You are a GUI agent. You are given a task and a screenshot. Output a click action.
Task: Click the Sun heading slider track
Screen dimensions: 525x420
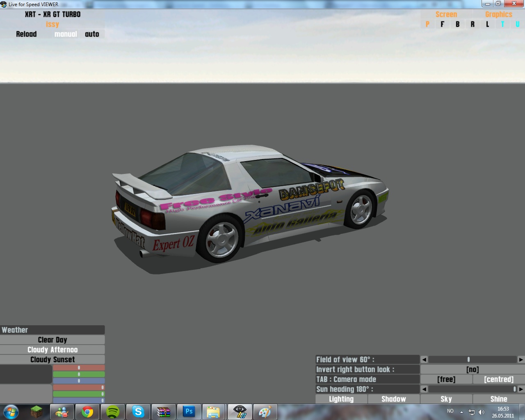[x=472, y=389]
